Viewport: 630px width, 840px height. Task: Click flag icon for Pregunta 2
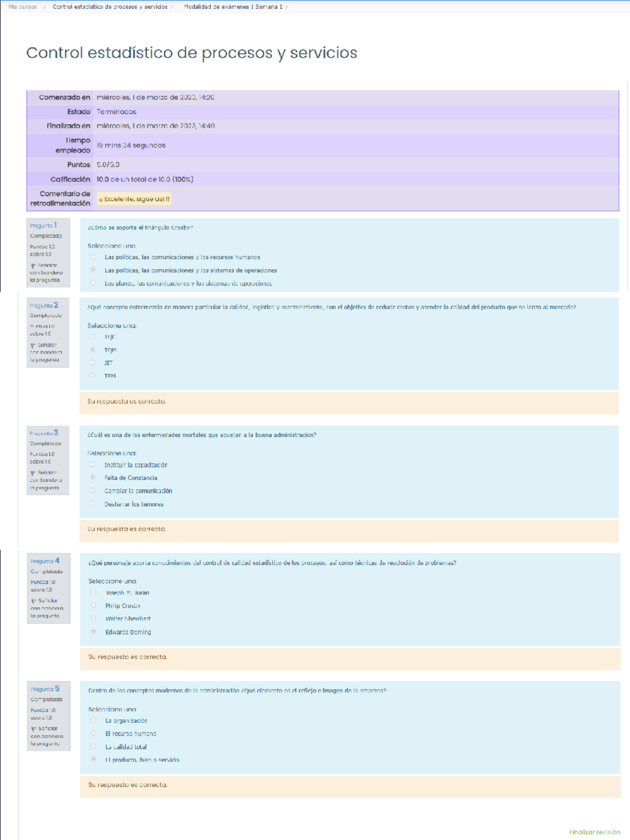pyautogui.click(x=33, y=346)
